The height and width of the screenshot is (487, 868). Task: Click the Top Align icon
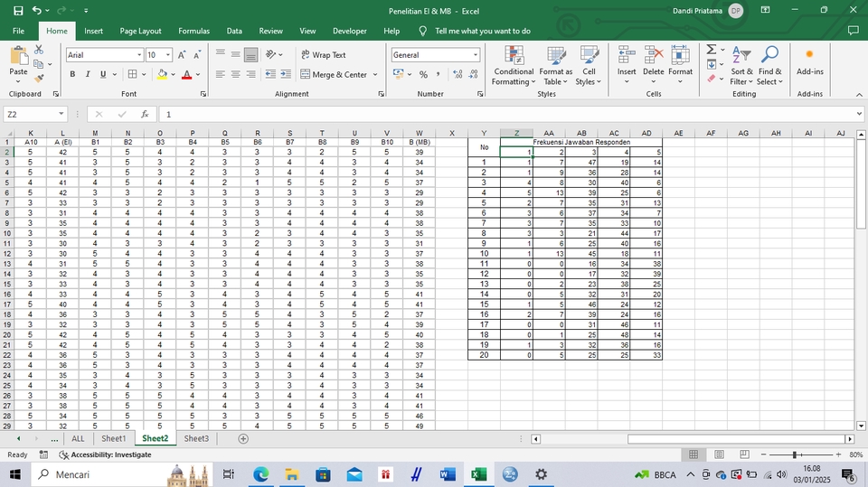(221, 53)
